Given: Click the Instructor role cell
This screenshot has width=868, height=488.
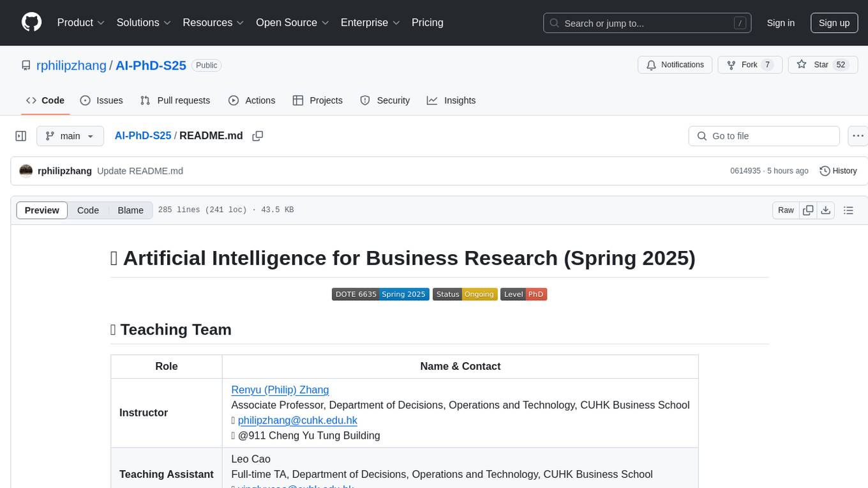Looking at the screenshot, I should 167,413.
